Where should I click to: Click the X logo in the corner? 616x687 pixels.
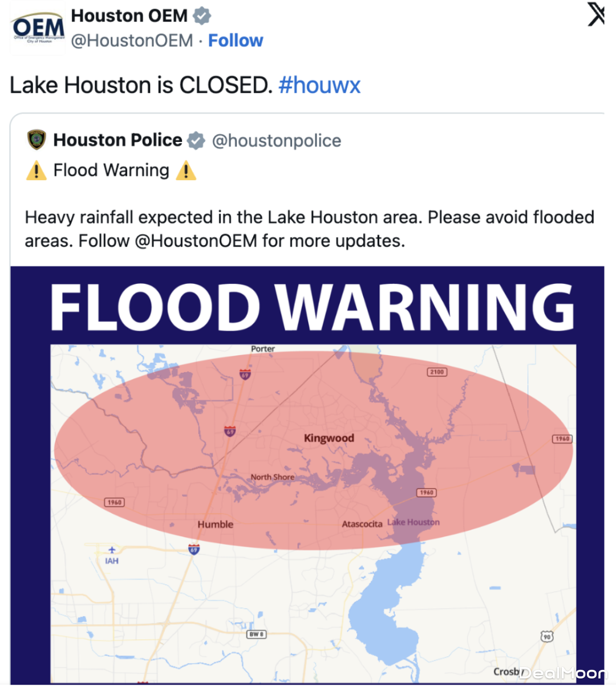click(596, 14)
